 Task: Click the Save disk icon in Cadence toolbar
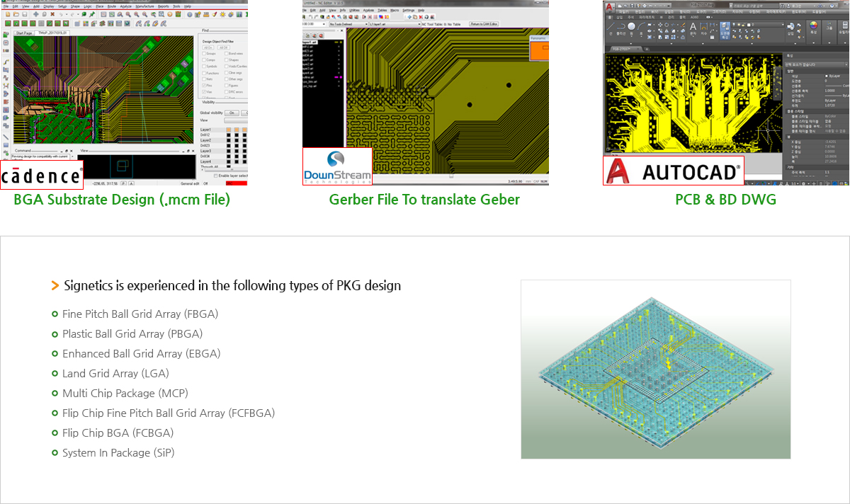[x=24, y=14]
